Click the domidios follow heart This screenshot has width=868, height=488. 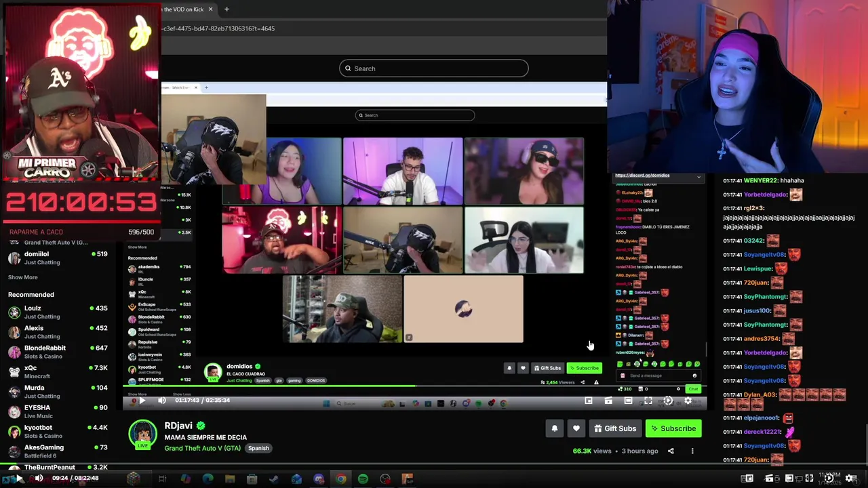click(x=522, y=368)
